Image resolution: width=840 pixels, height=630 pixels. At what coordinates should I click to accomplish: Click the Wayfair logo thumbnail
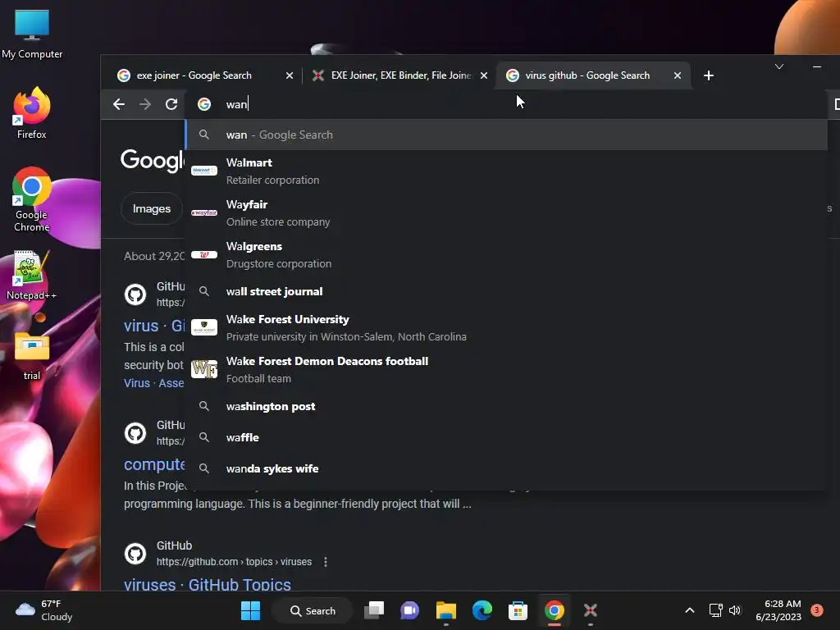click(204, 212)
